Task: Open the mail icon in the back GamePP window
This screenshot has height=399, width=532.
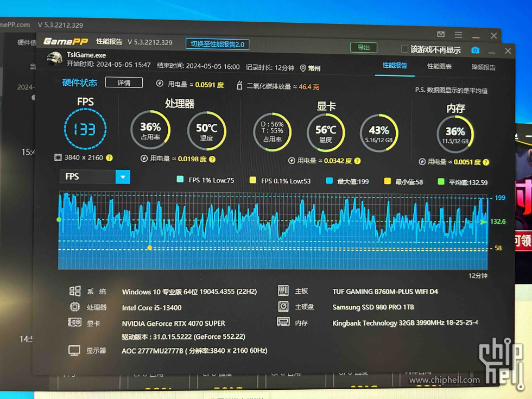Action: click(441, 34)
